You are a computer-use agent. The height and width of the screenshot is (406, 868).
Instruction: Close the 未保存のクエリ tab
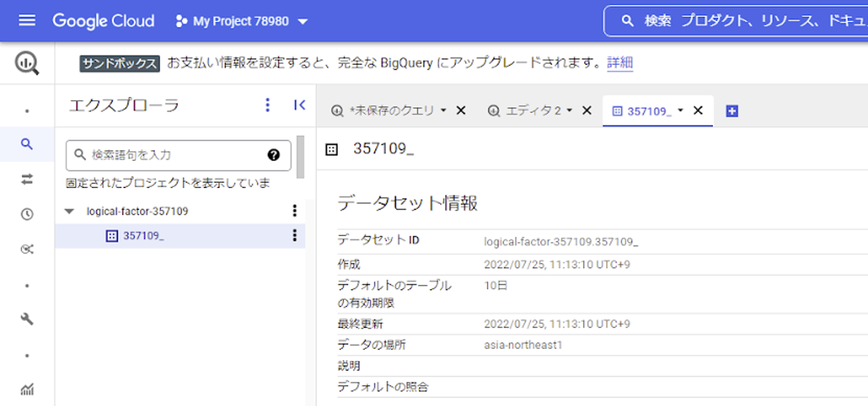[x=461, y=110]
